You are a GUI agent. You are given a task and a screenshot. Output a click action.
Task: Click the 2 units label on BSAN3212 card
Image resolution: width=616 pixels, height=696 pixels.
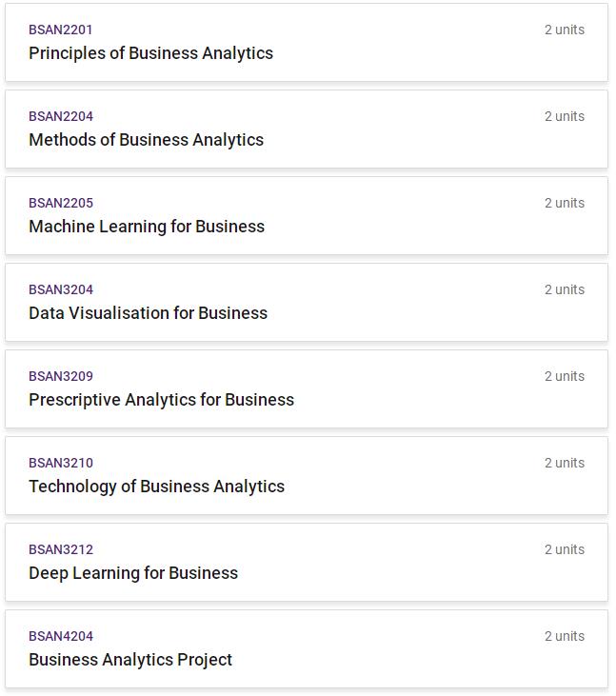[565, 549]
